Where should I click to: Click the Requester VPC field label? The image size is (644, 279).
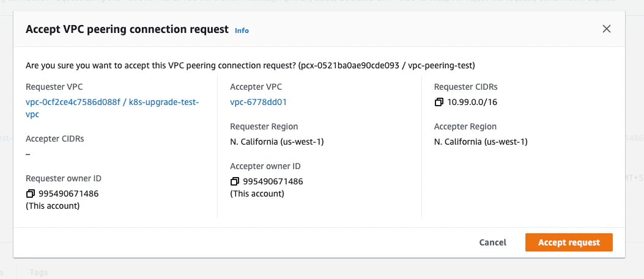[54, 87]
